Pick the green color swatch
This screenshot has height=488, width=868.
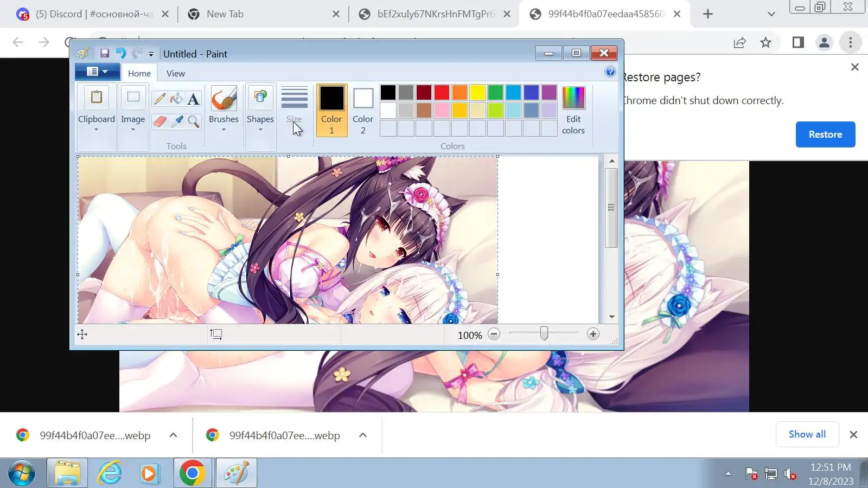coord(495,92)
